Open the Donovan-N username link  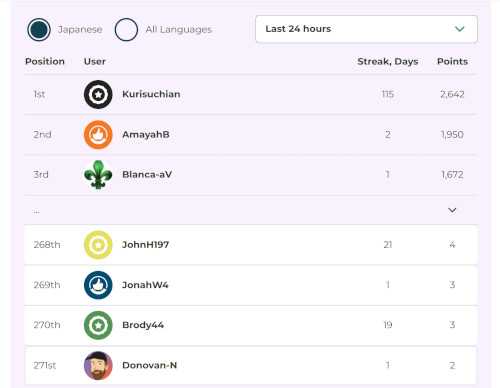point(150,365)
